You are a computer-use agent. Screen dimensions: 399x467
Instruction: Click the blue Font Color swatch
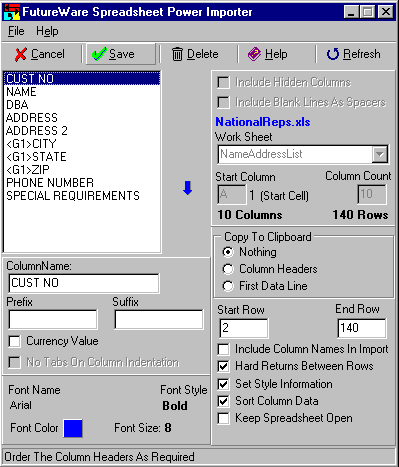click(x=73, y=428)
